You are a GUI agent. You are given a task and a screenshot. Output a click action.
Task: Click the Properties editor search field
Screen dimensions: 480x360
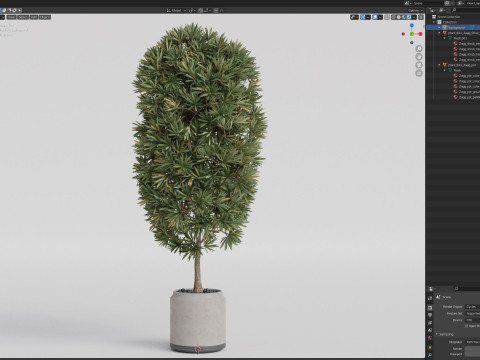tap(467, 289)
